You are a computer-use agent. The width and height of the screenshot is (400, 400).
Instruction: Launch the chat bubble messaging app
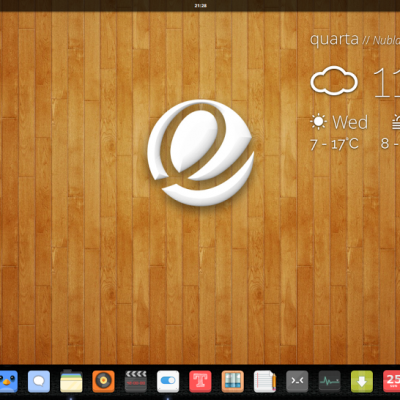tap(39, 381)
